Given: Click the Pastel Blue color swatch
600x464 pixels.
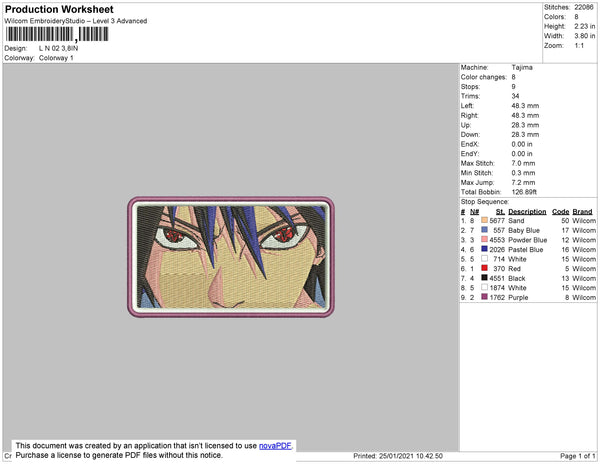Looking at the screenshot, I should pos(484,249).
